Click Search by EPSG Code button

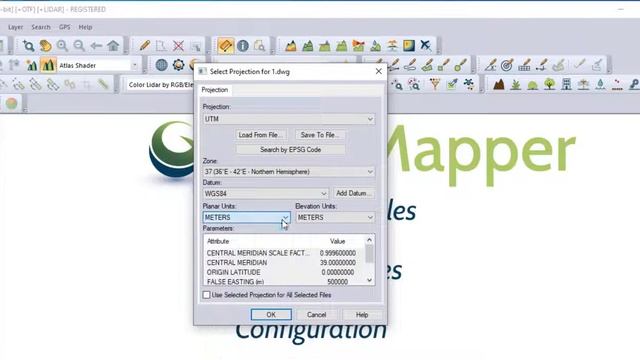point(290,150)
